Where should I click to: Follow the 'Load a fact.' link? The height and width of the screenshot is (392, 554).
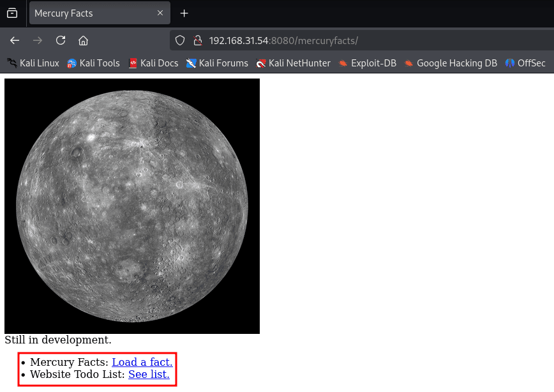click(x=142, y=362)
